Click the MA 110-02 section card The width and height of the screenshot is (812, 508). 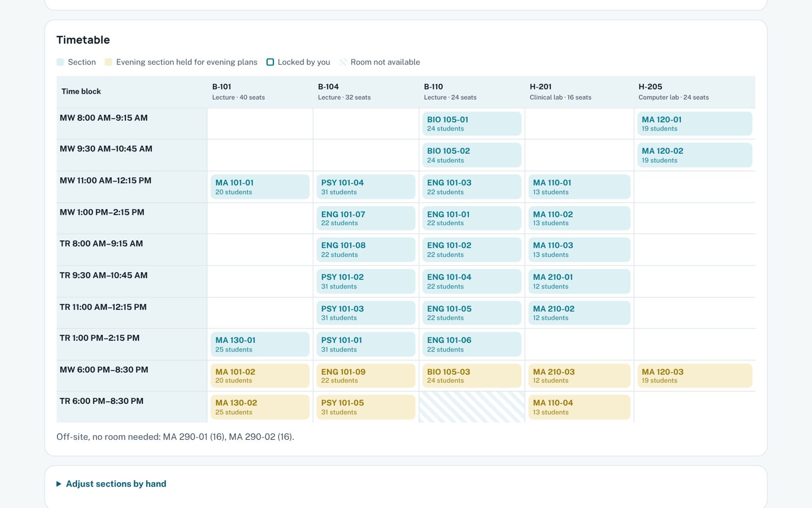579,218
